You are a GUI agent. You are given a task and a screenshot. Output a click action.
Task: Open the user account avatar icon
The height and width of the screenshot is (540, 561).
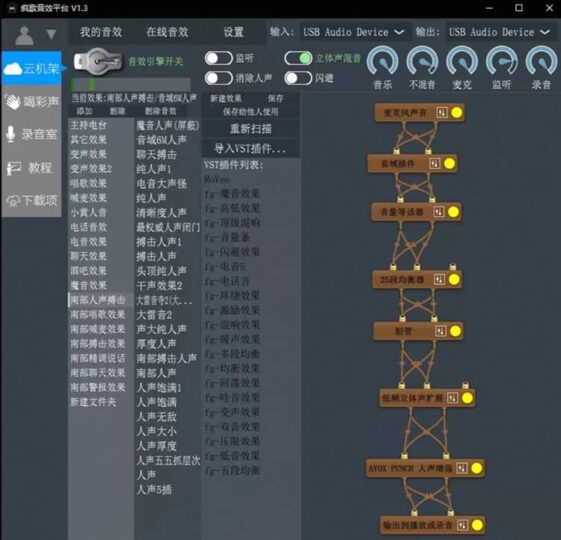tap(24, 35)
